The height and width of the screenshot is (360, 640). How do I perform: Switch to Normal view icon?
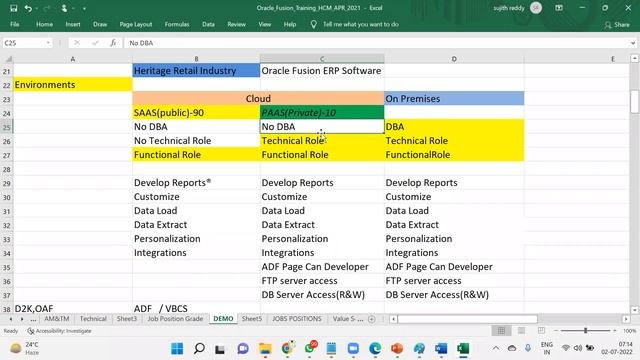502,331
